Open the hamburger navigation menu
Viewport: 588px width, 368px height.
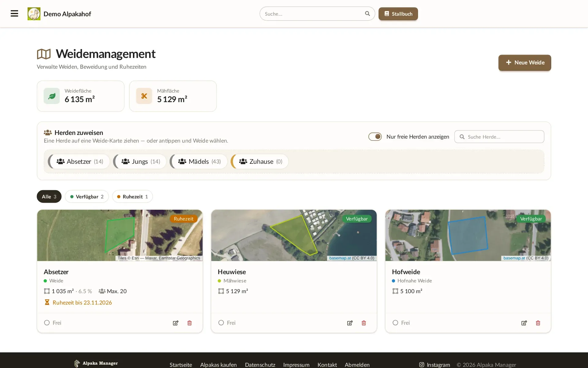(x=14, y=13)
